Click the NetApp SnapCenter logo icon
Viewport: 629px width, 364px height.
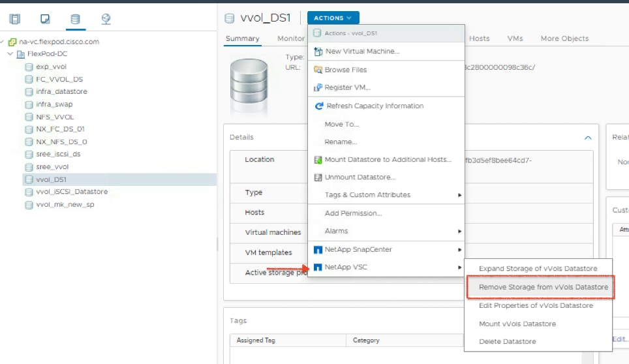pyautogui.click(x=318, y=250)
